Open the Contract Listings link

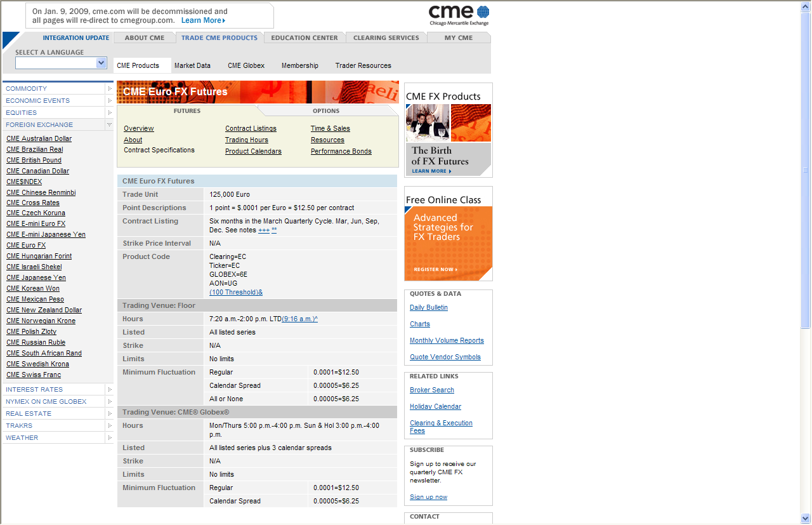point(251,128)
